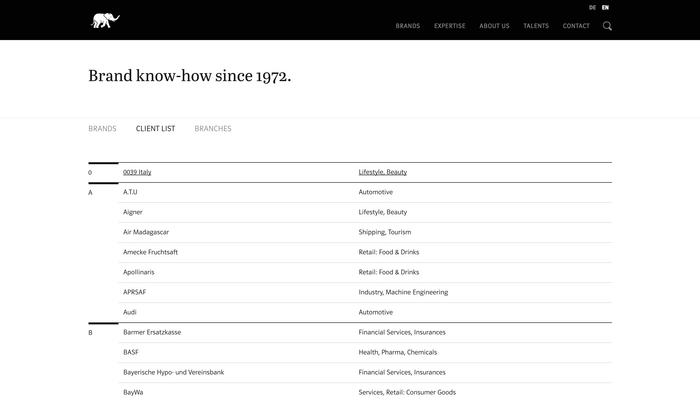
Task: Select the Client List tab
Action: coord(155,129)
